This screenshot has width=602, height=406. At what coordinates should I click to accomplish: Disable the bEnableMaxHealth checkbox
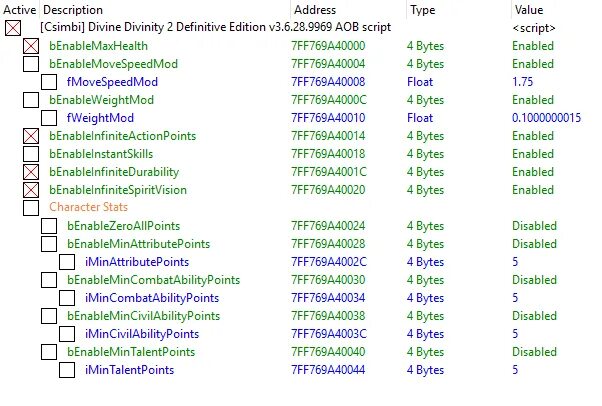(31, 46)
